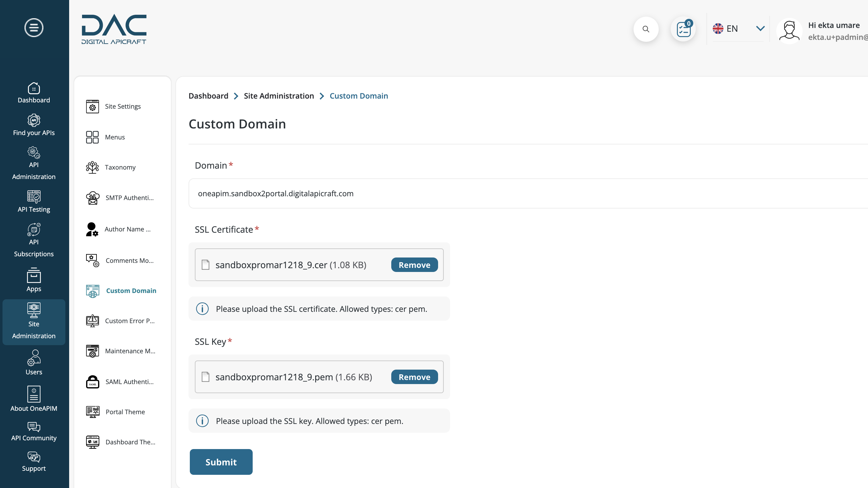Click the file icon beside .cer file
Image resolution: width=868 pixels, height=488 pixels.
[206, 265]
